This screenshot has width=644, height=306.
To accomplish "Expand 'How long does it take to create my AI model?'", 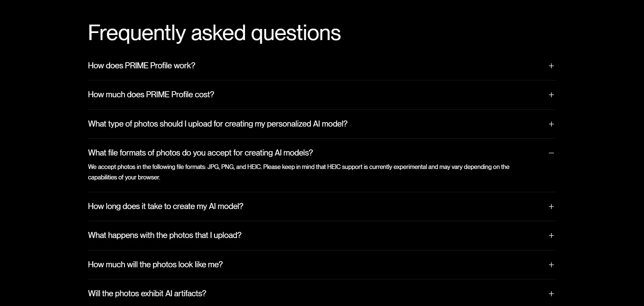I will coord(165,206).
